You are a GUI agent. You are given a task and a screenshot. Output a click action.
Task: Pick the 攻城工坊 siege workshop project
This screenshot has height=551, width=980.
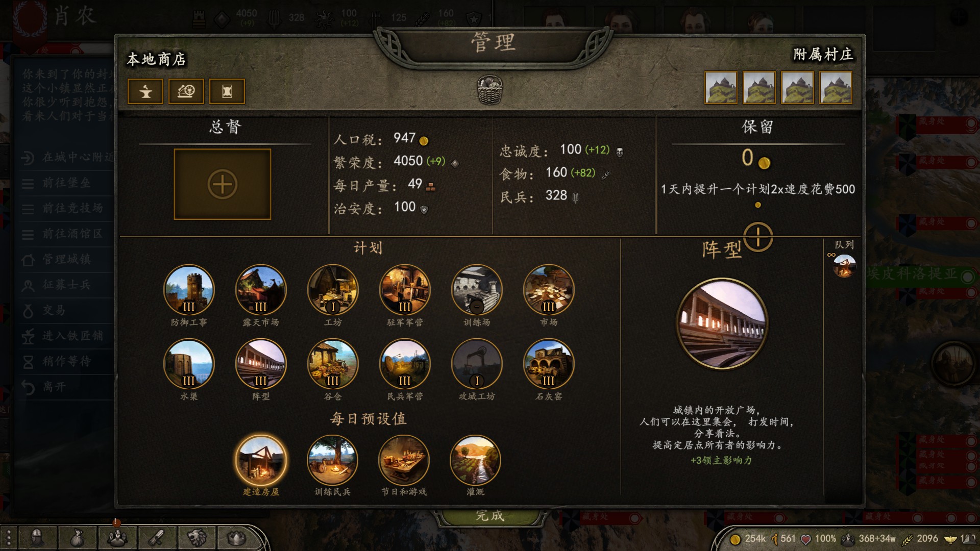477,364
